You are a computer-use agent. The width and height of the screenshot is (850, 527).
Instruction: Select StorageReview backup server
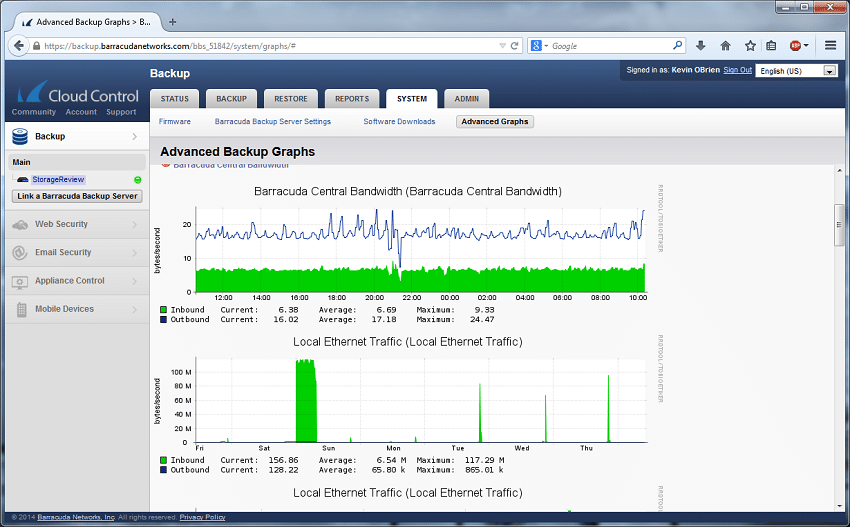point(58,179)
